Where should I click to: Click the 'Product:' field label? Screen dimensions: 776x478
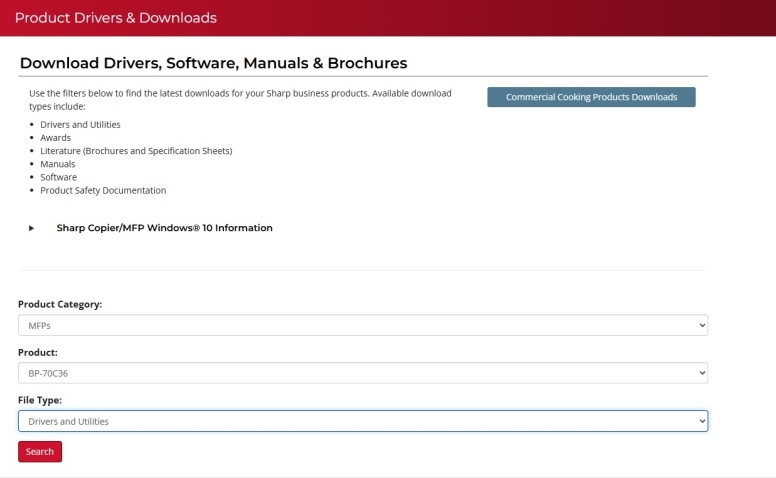pos(38,352)
